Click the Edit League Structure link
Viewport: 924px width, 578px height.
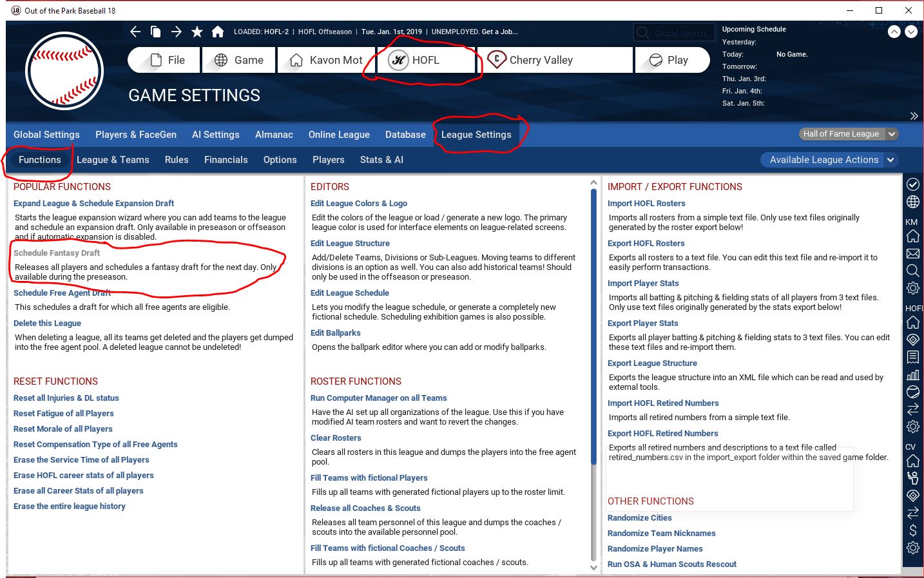tap(350, 244)
